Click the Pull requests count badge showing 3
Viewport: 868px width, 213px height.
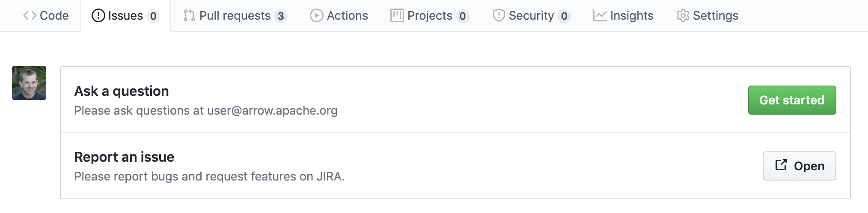tap(281, 16)
